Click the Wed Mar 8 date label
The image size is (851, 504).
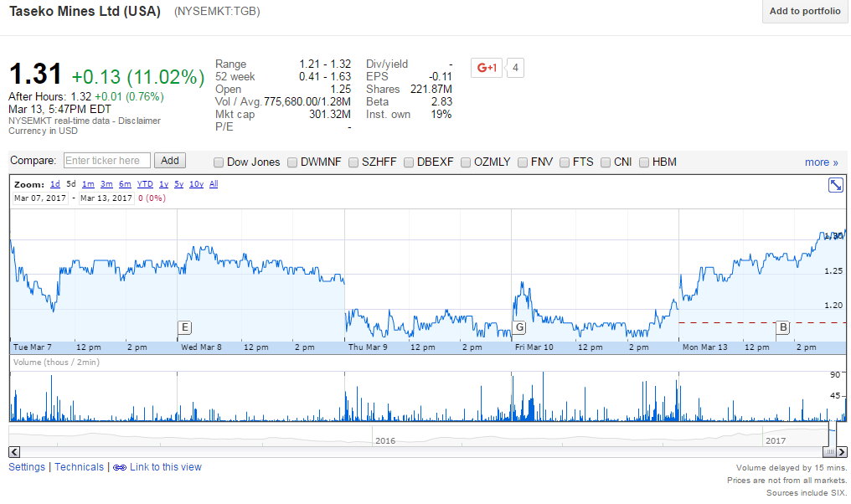click(201, 347)
